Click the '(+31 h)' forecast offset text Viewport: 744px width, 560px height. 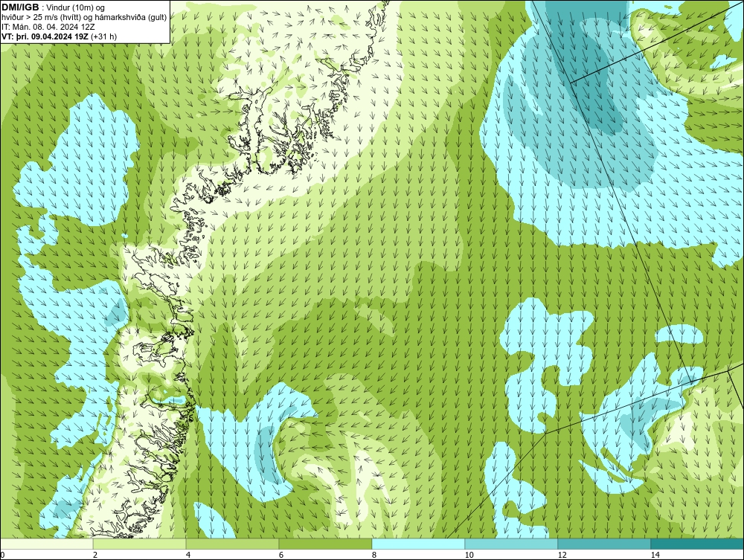coord(103,36)
